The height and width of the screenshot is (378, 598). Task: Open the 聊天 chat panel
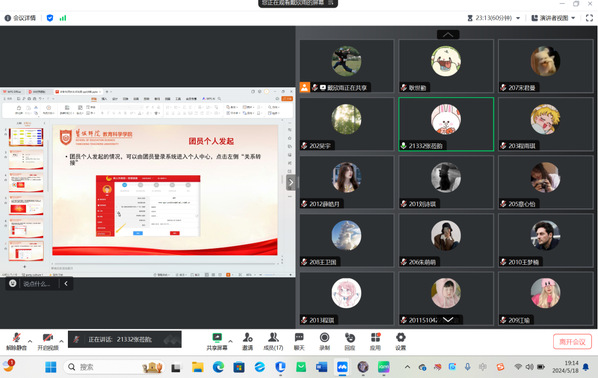299,341
